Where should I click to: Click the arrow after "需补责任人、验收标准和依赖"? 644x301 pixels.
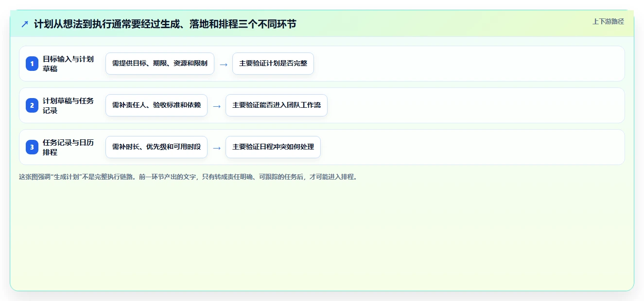click(217, 106)
